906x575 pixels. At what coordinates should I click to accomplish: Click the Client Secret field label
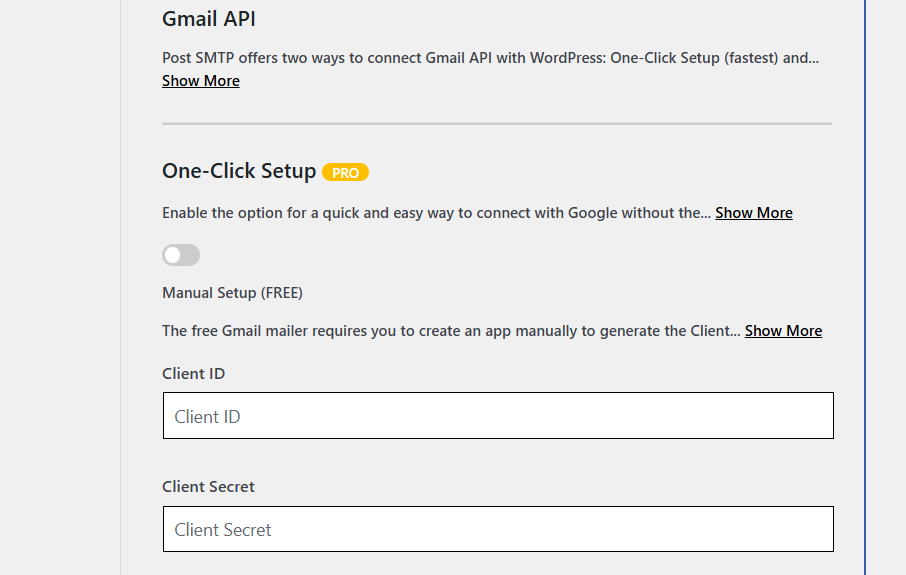click(208, 487)
